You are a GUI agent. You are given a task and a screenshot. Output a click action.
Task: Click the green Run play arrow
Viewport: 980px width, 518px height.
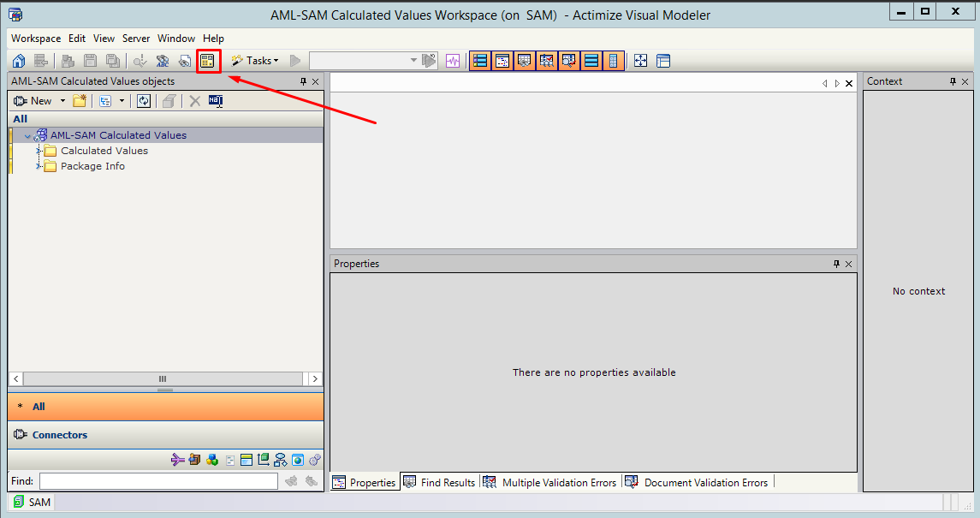coord(295,61)
